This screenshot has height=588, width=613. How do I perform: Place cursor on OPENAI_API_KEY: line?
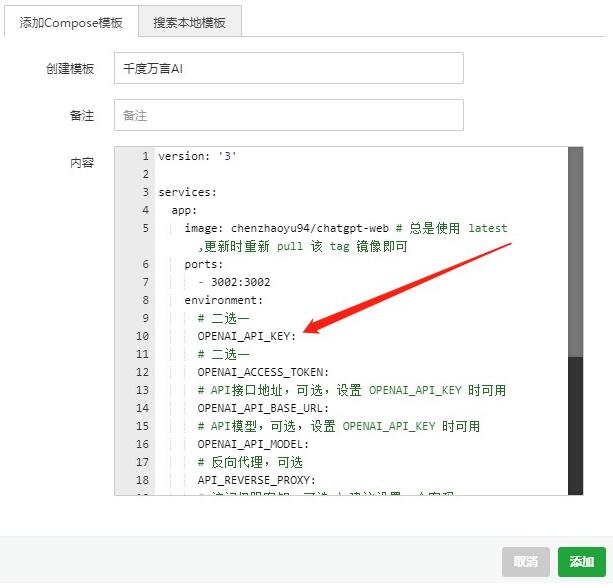(247, 336)
